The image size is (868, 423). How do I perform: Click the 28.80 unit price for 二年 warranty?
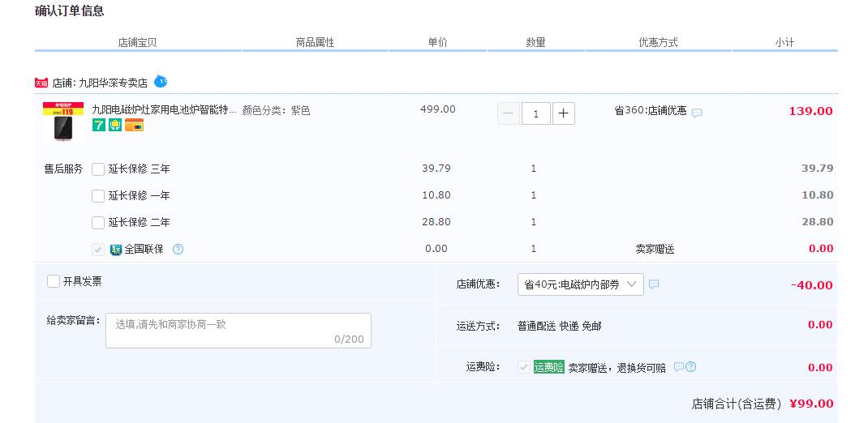coord(436,222)
